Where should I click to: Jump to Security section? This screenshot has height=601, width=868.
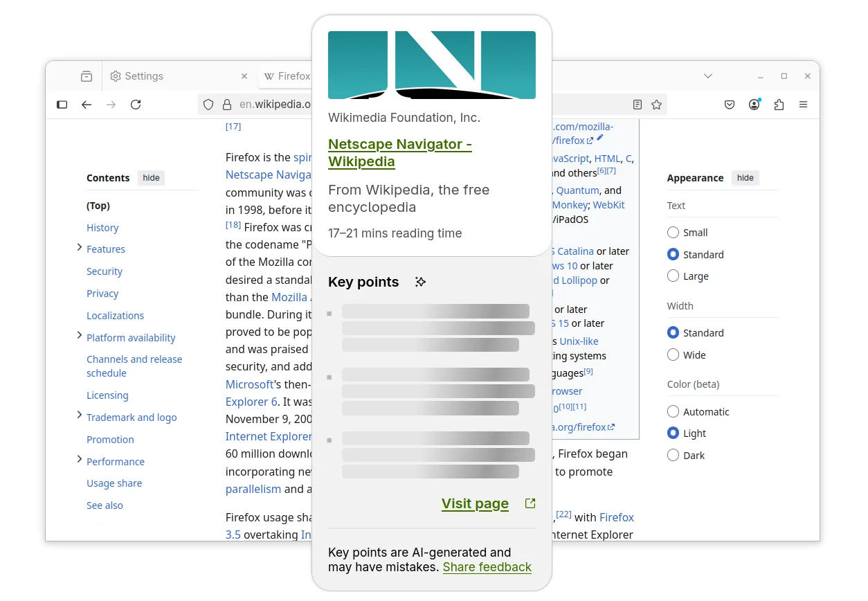pyautogui.click(x=105, y=271)
